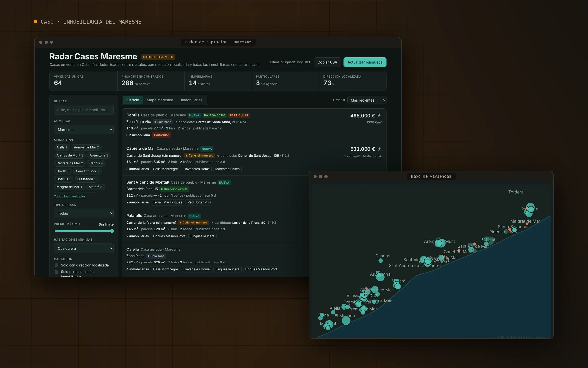This screenshot has width=588, height=368.
Task: Select the Arenys de Mar chip
Action: (86, 147)
